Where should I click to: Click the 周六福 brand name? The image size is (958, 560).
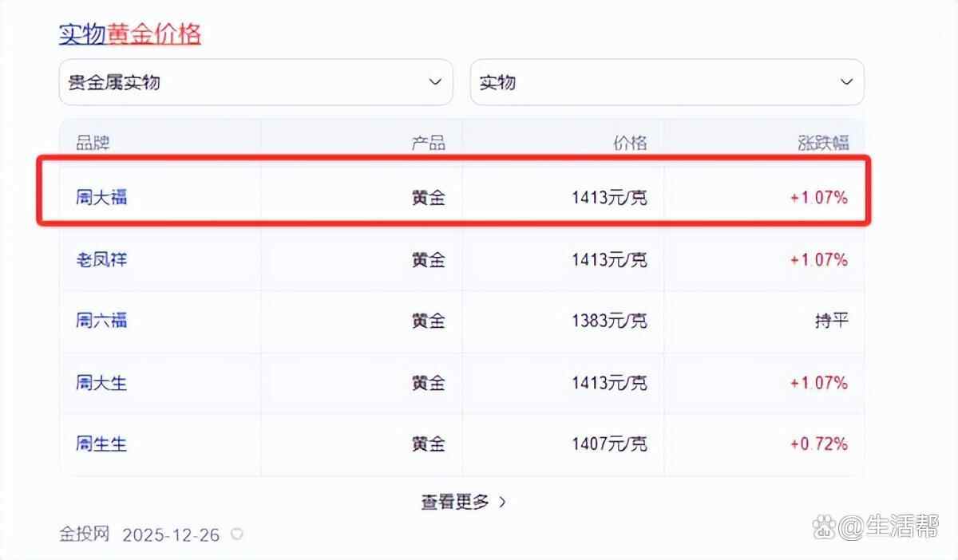pyautogui.click(x=101, y=321)
